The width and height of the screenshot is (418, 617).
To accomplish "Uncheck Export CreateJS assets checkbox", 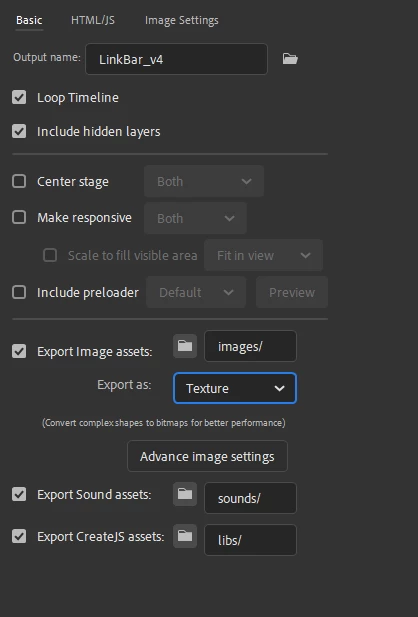I will [x=19, y=536].
